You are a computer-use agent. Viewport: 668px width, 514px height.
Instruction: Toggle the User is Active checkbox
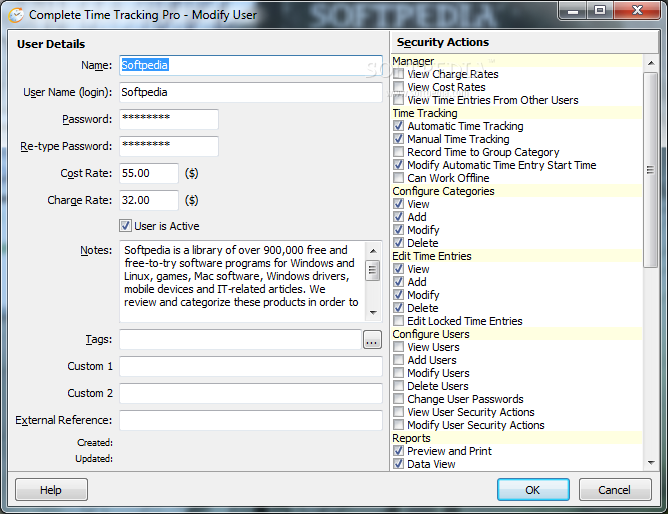pos(125,226)
